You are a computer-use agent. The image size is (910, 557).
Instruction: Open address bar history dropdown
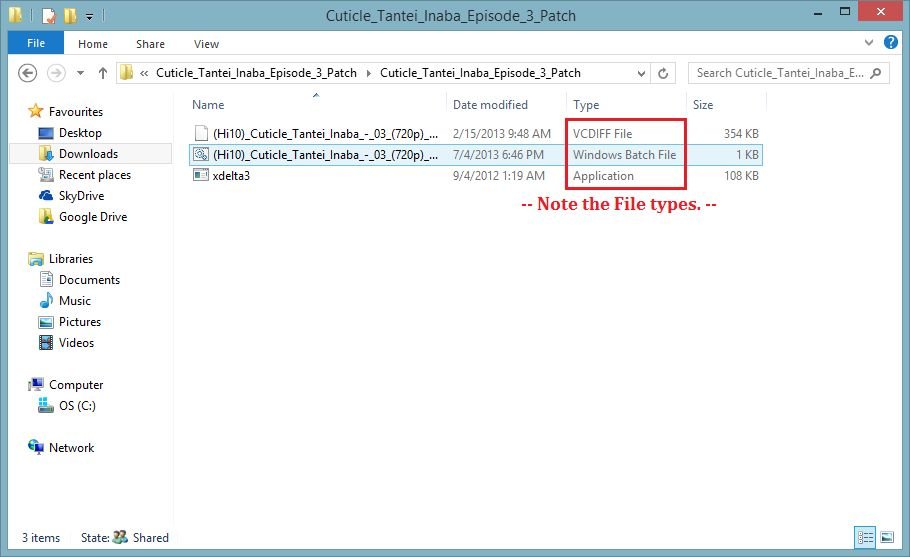coord(640,73)
